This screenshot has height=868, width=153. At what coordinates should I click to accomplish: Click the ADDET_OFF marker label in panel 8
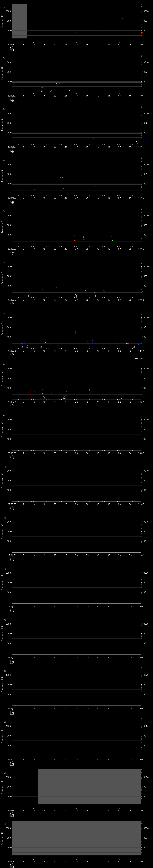point(139,358)
